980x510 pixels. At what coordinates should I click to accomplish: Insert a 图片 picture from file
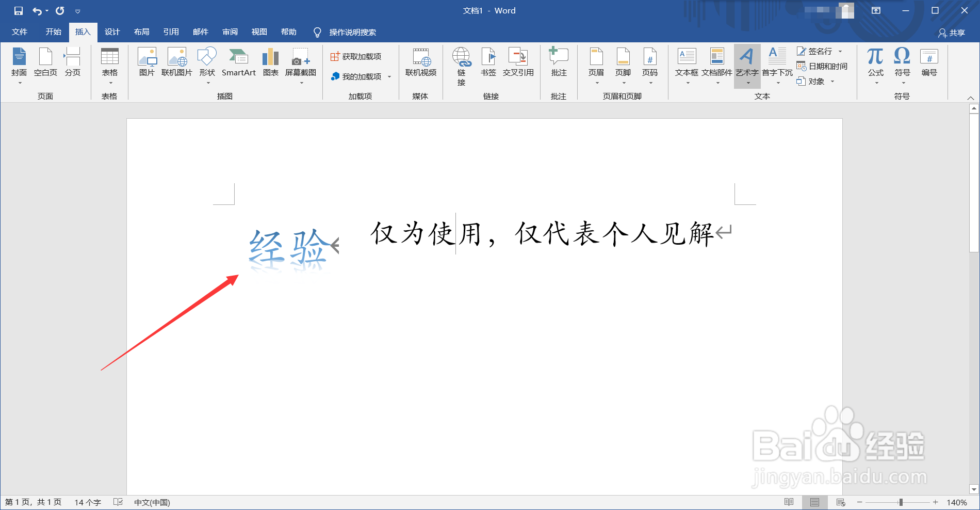tap(147, 62)
